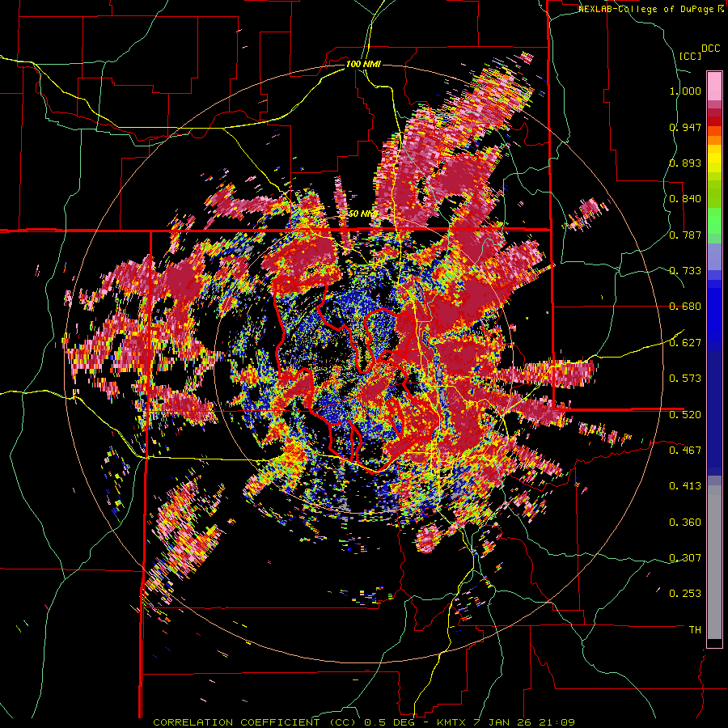The width and height of the screenshot is (728, 728).
Task: Select the 0.680 legend value
Action: tap(685, 307)
